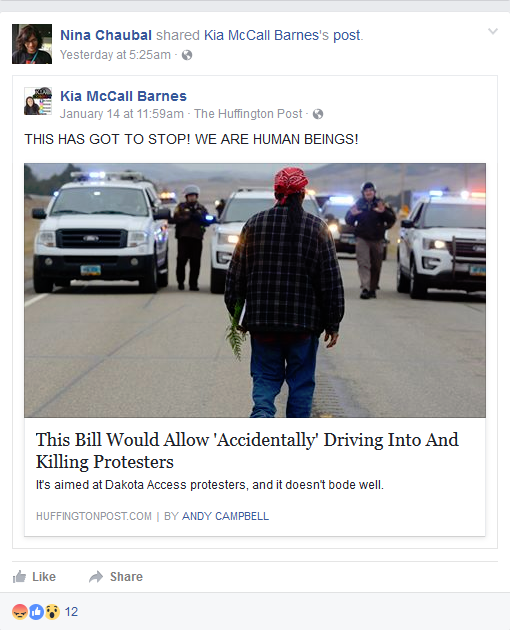510x630 pixels.
Task: Open Kia McCall Barnes's post link in header
Action: pos(282,35)
